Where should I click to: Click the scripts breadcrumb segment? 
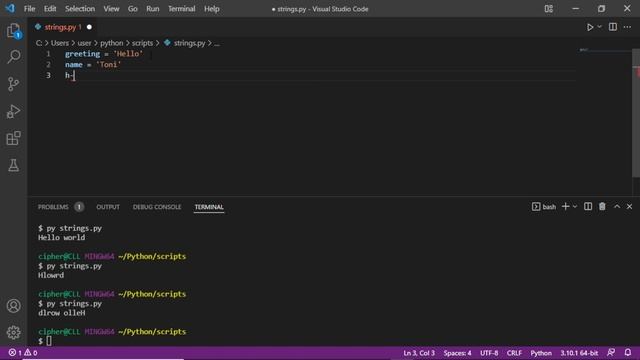pos(142,43)
